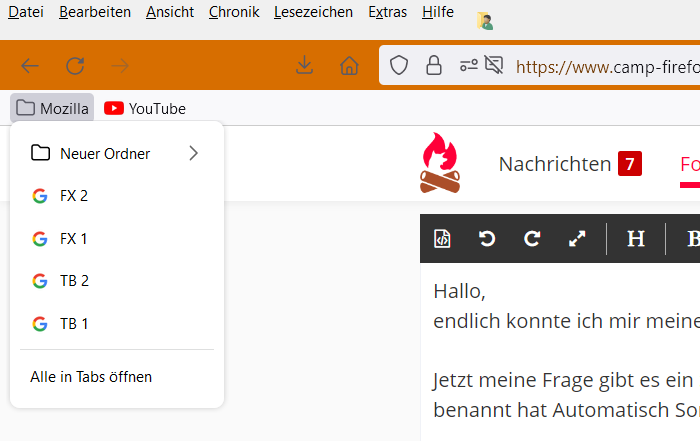This screenshot has width=700, height=441.
Task: Open the FX 2 bookmark
Action: (74, 196)
